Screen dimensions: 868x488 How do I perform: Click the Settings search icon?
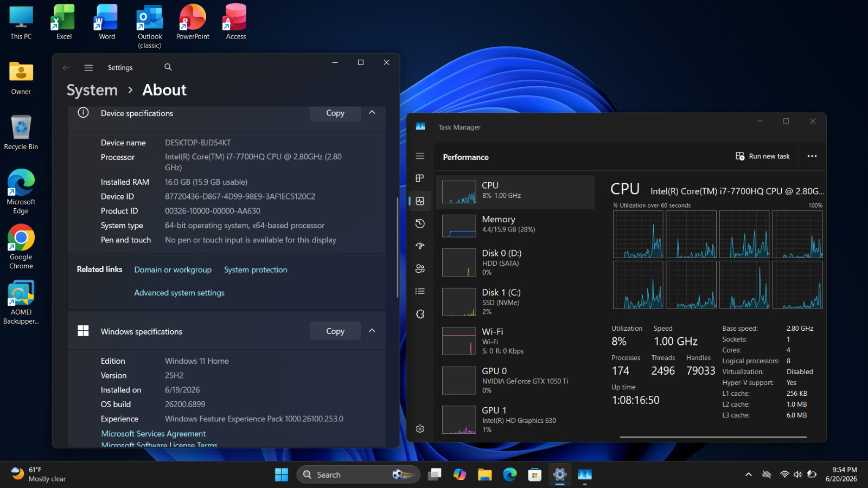[168, 67]
